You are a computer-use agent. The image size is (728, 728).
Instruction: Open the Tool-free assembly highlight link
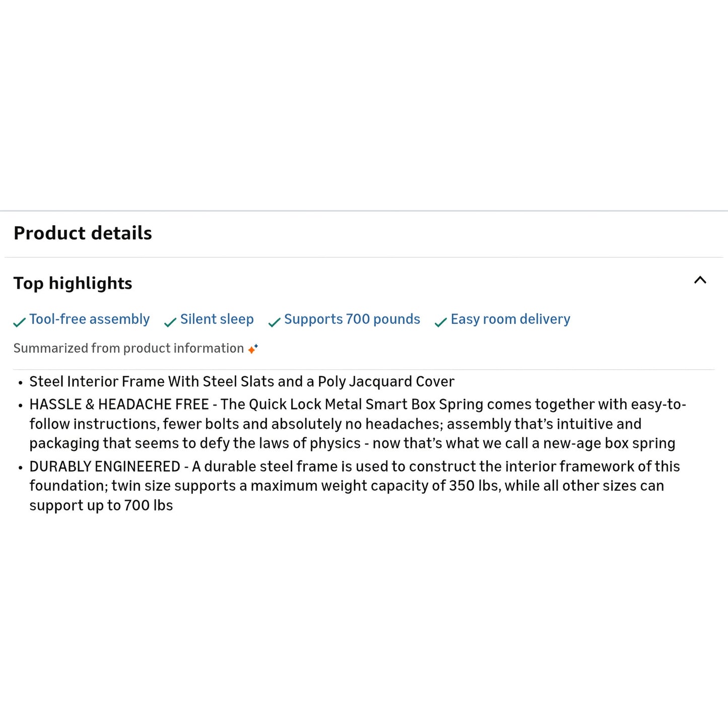[x=89, y=319]
